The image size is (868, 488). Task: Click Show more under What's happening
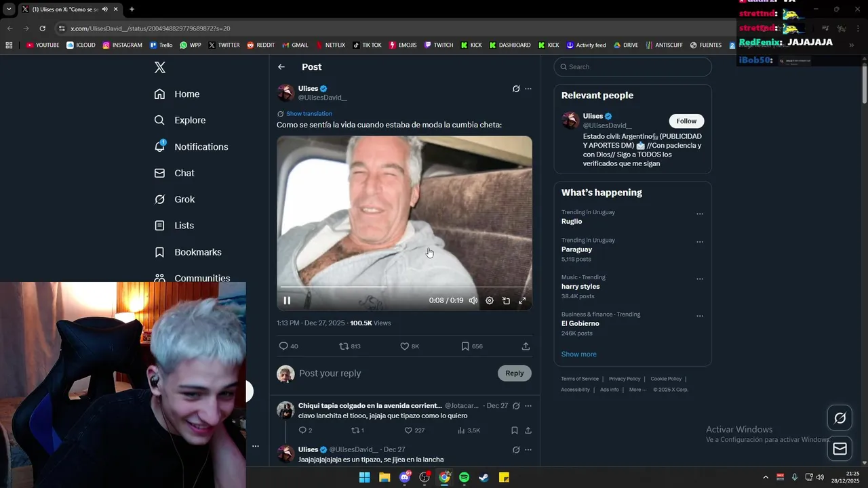coord(578,354)
